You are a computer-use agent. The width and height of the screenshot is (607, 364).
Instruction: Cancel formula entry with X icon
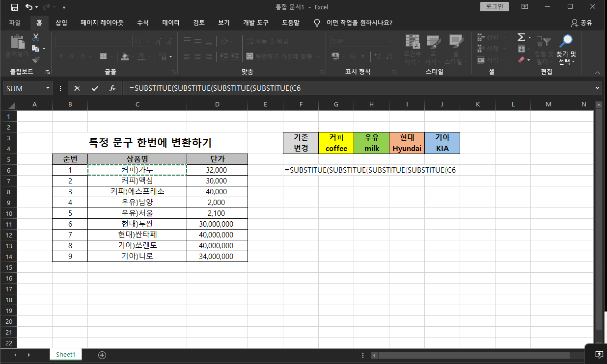pyautogui.click(x=77, y=88)
